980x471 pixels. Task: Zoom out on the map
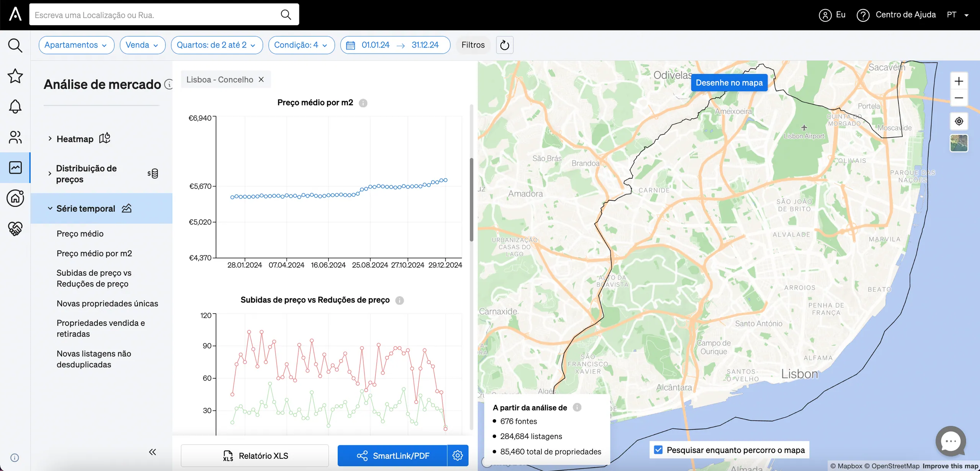point(959,98)
